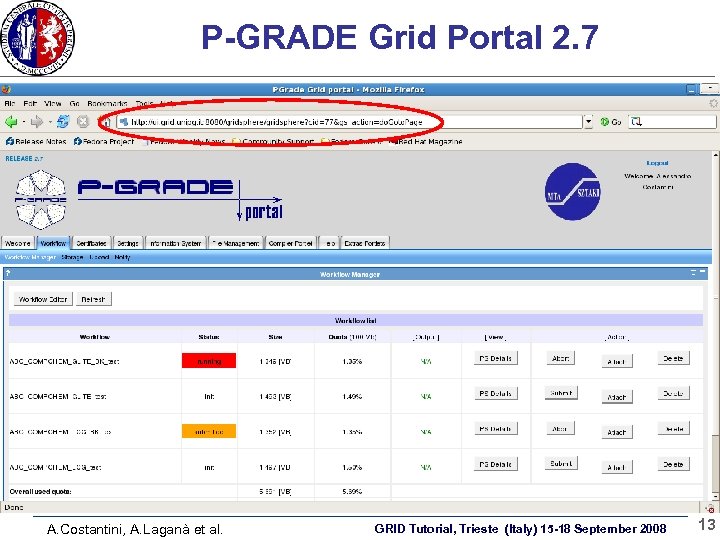Open the Information System tab
This screenshot has width=720, height=540.
[x=175, y=243]
